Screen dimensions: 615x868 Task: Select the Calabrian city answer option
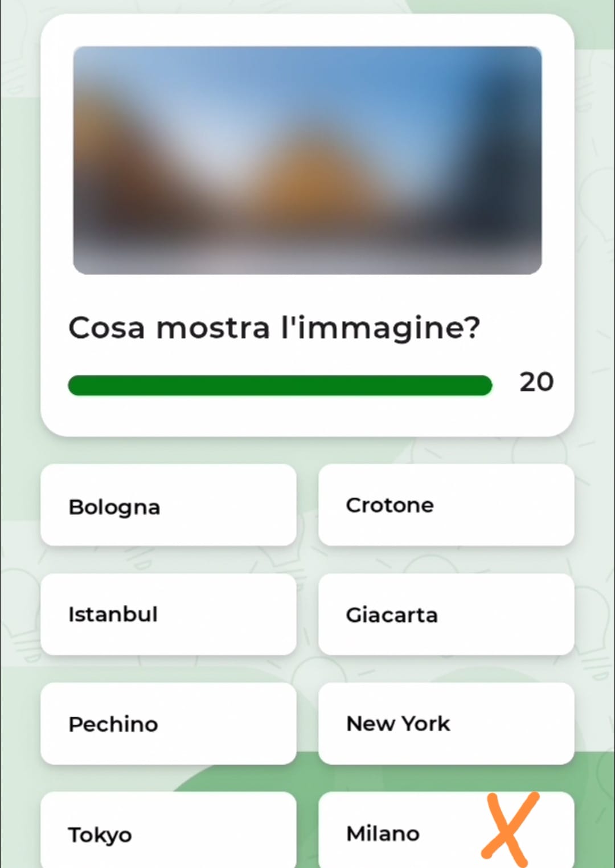coord(446,505)
